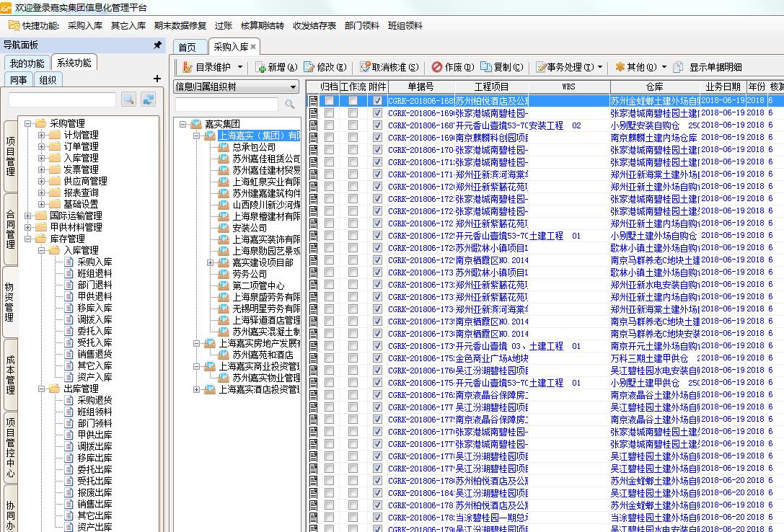Switch to the 首页 tab
Image resolution: width=784 pixels, height=532 pixels.
(x=187, y=48)
